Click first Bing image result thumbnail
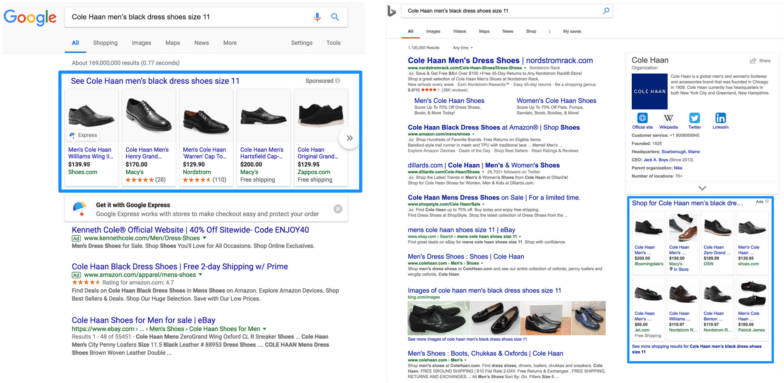This screenshot has width=784, height=383. 438,318
